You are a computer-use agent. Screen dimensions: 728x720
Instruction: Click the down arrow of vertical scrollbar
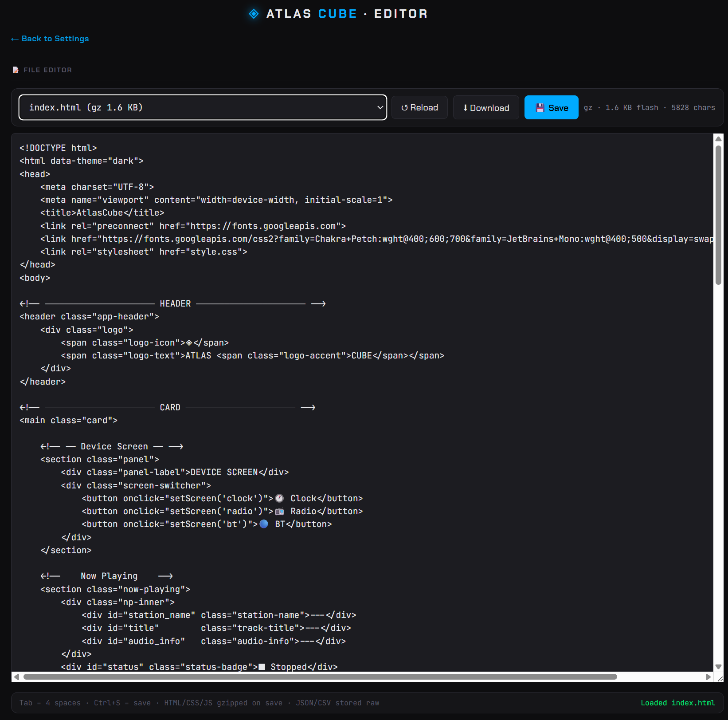pos(718,667)
